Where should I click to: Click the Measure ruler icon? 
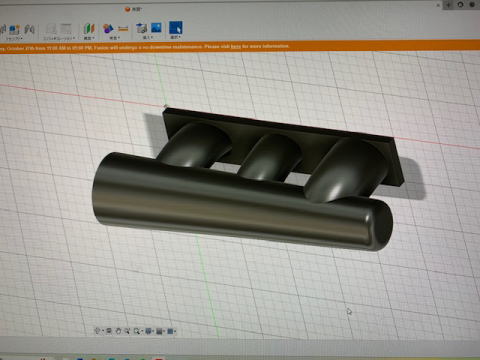coord(123,29)
